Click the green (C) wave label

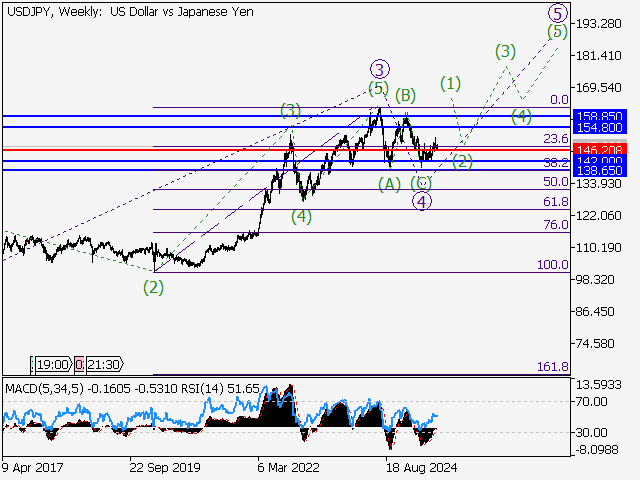point(422,183)
